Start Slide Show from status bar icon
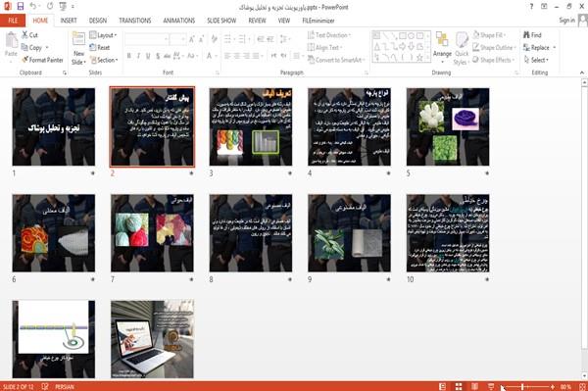Viewport: 588px width, 391px height. coord(491,386)
